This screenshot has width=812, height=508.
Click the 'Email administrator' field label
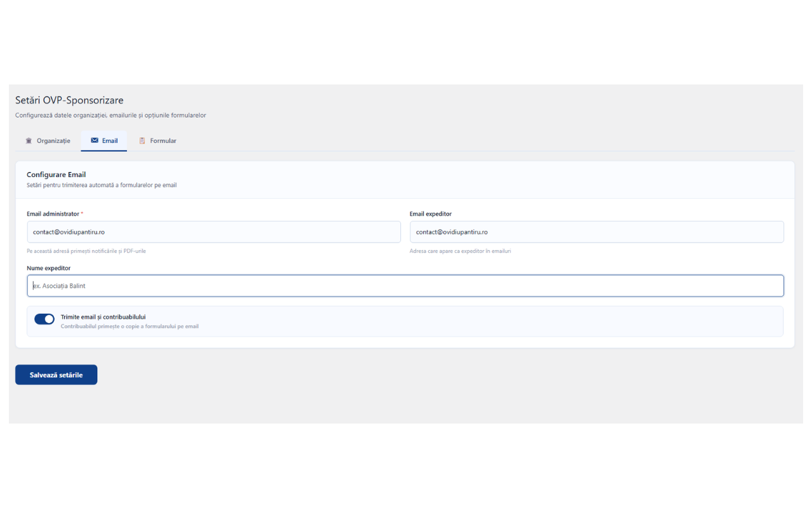coord(53,214)
